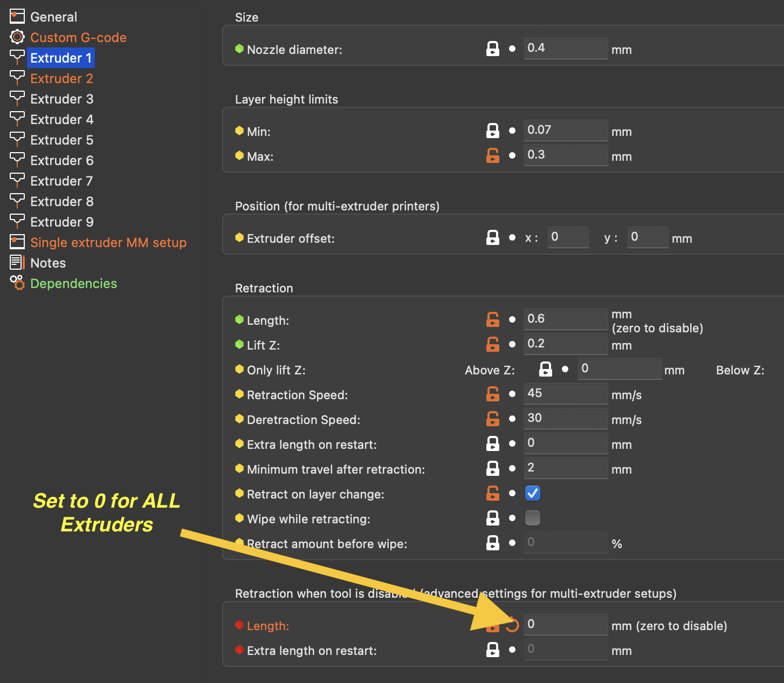Select Extruder 8 in the sidebar
The image size is (784, 683).
point(61,201)
